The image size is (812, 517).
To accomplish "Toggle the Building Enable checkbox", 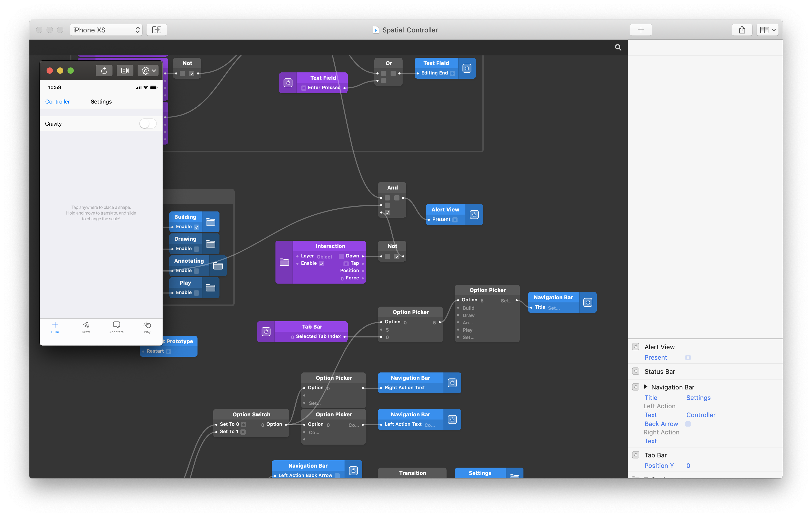I will coord(197,227).
